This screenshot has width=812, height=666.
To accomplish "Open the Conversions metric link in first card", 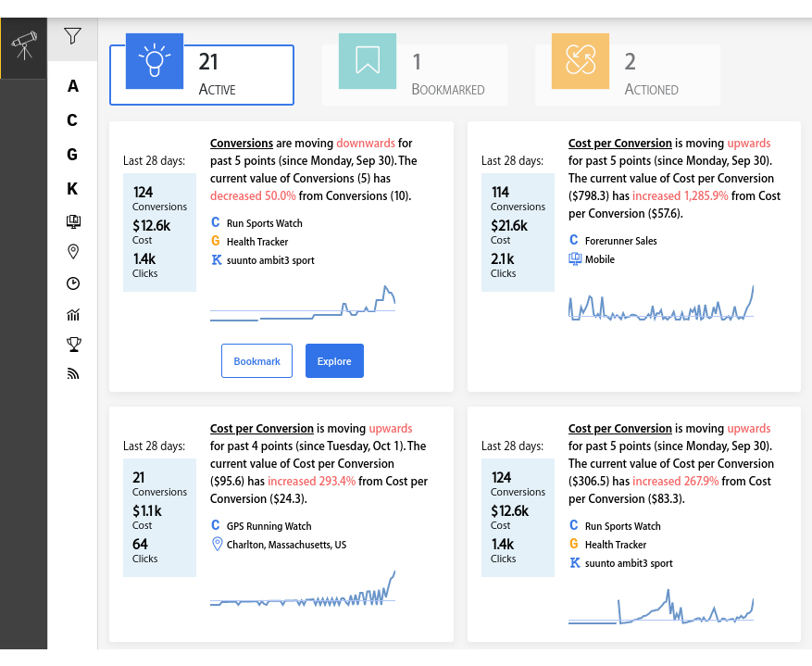I will [242, 143].
